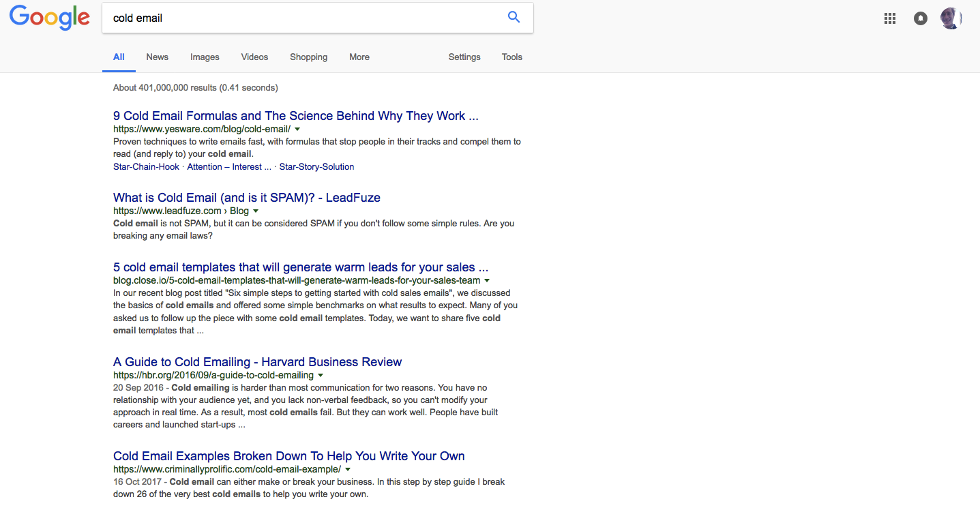
Task: Open the Star-Chain-Hook sitelink
Action: click(146, 167)
